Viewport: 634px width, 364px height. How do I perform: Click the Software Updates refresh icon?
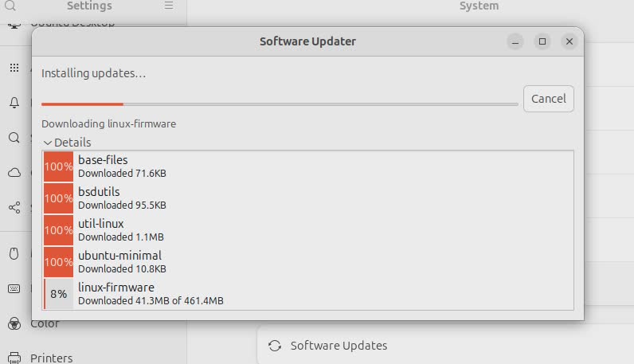pyautogui.click(x=275, y=346)
